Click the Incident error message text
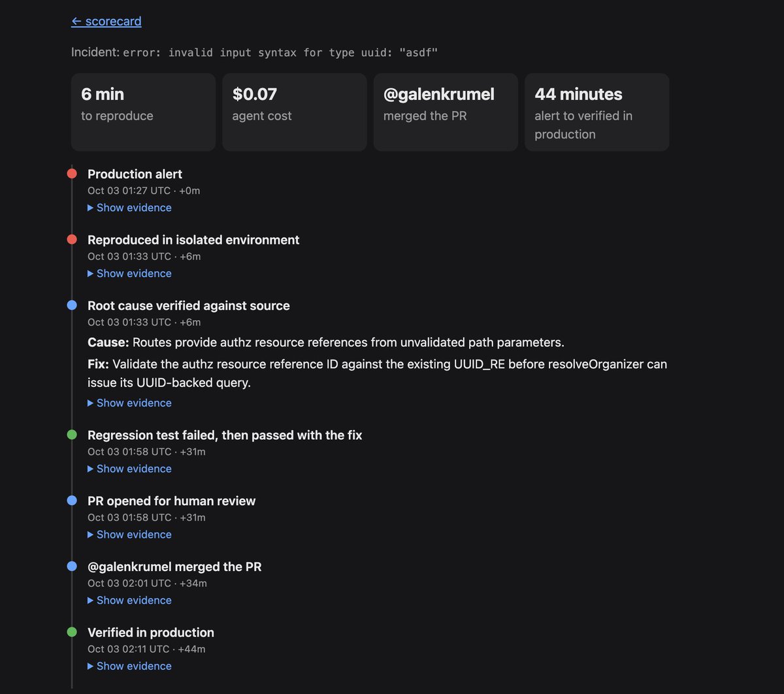 click(x=280, y=52)
